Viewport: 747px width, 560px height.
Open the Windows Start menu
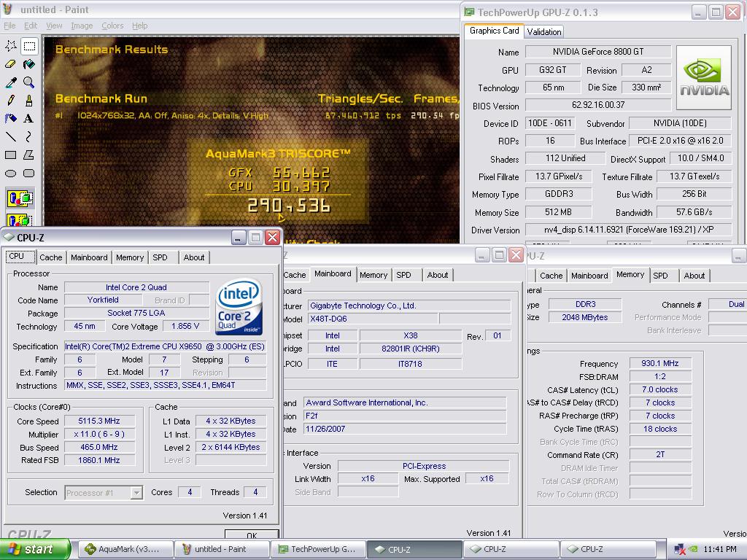tap(35, 549)
